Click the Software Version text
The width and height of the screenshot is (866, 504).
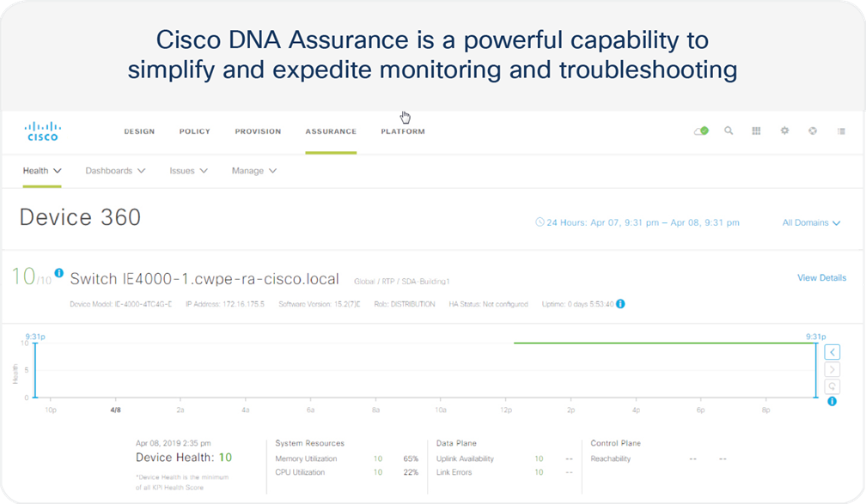320,304
